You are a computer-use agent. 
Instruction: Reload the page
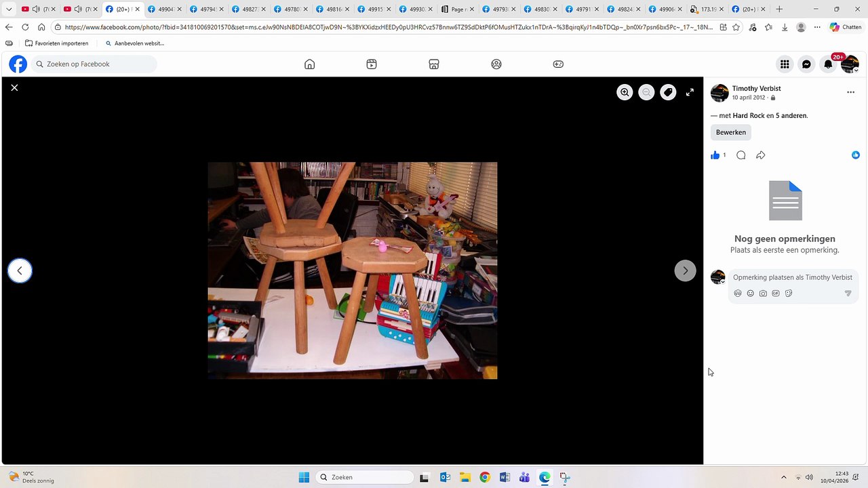(25, 27)
